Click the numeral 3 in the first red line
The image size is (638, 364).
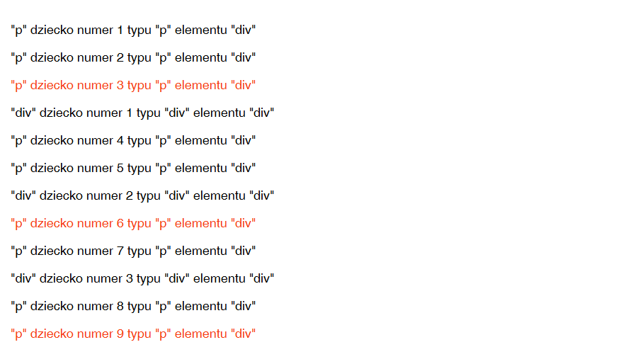click(x=120, y=86)
